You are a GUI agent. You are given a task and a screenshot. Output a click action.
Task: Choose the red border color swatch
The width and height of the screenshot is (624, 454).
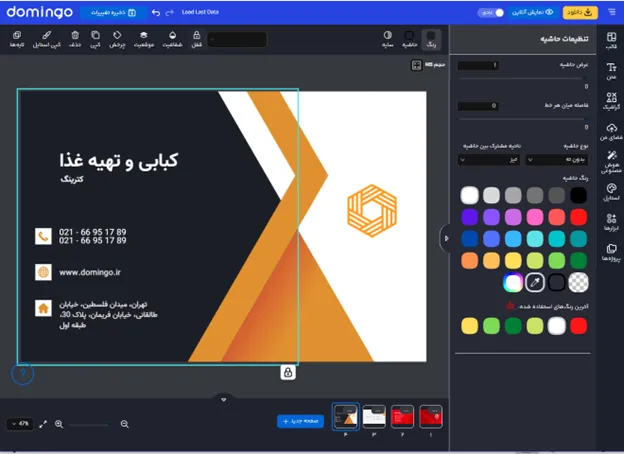coord(579,217)
